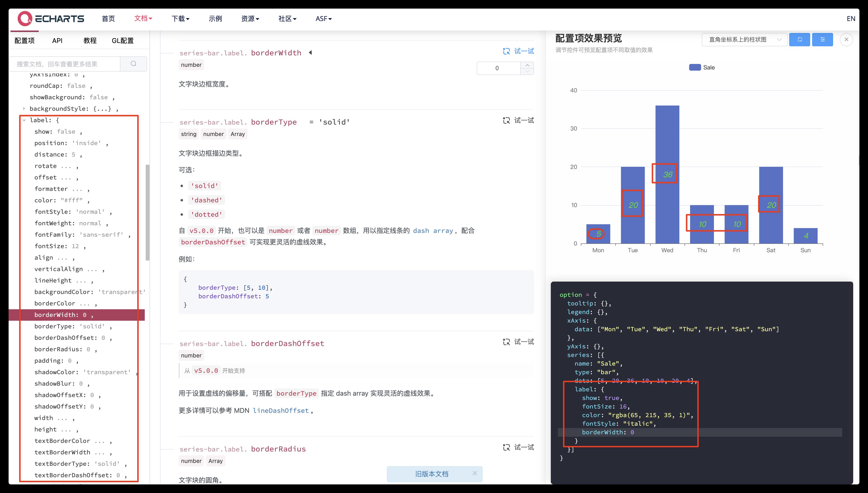This screenshot has width=868, height=493.
Task: Switch to the 配置项 tab
Action: coord(24,41)
